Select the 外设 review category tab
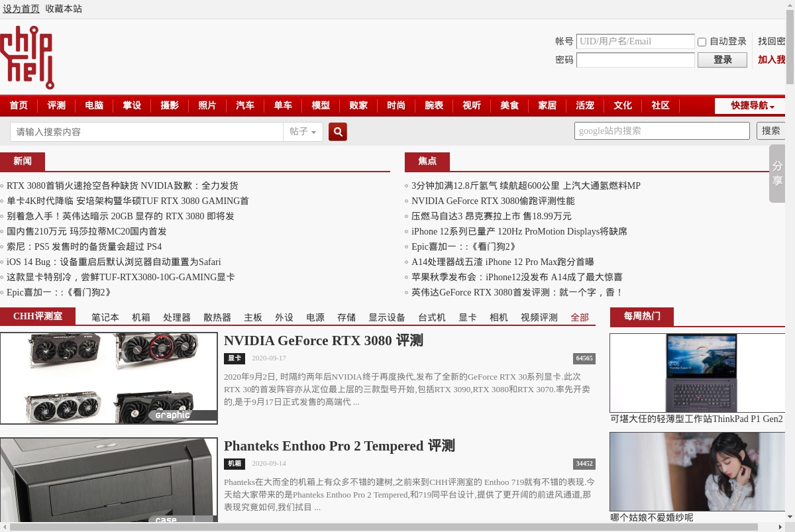Image resolution: width=795 pixels, height=532 pixels. 284,317
